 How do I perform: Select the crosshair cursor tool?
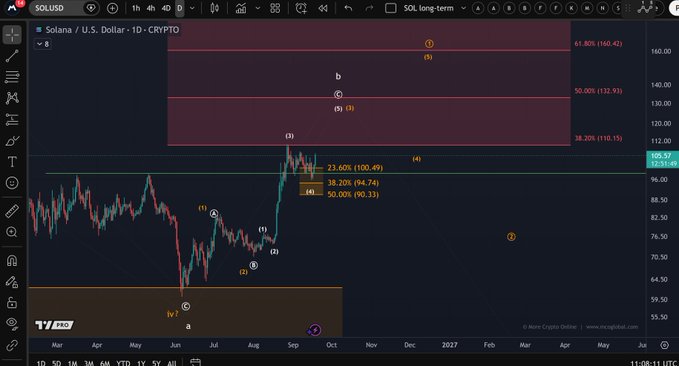(x=12, y=35)
